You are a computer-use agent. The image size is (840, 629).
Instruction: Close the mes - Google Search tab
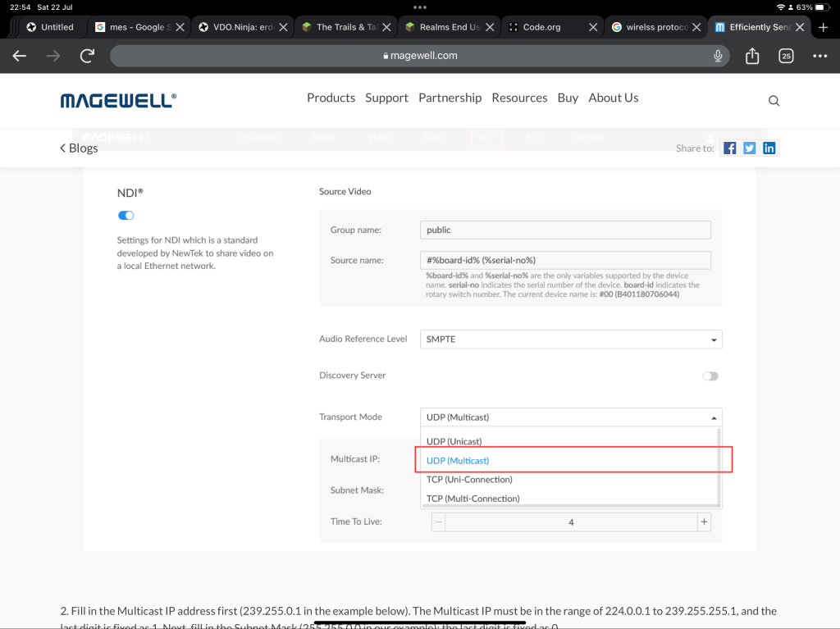pos(180,27)
